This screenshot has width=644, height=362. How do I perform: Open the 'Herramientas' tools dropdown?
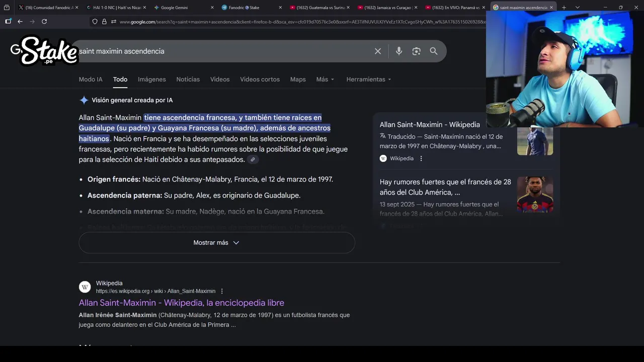368,79
